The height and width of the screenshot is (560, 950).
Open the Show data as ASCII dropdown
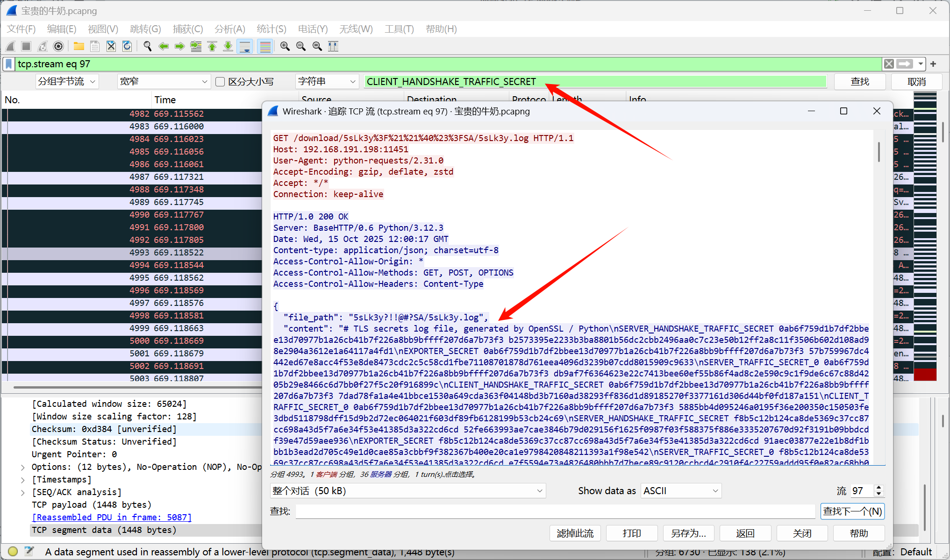pos(680,491)
